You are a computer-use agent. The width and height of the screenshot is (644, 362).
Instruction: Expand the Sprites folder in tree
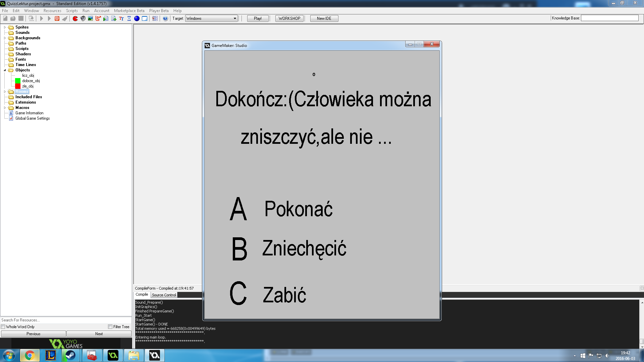(5, 27)
